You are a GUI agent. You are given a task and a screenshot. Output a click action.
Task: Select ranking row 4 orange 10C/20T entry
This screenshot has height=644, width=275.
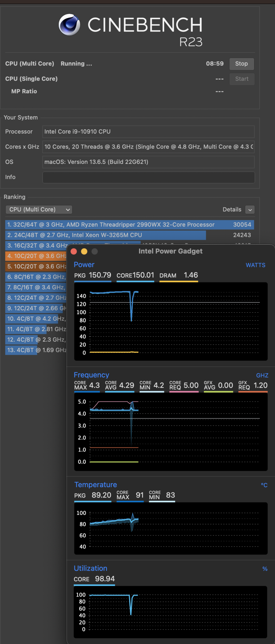(36, 256)
